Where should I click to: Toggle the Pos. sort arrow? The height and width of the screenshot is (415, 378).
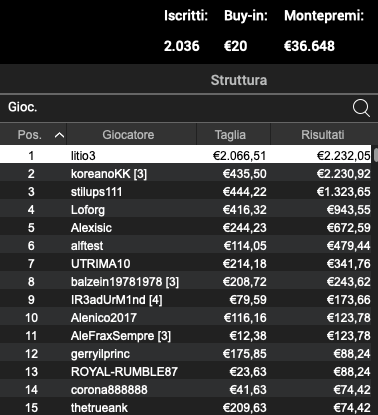(x=59, y=135)
